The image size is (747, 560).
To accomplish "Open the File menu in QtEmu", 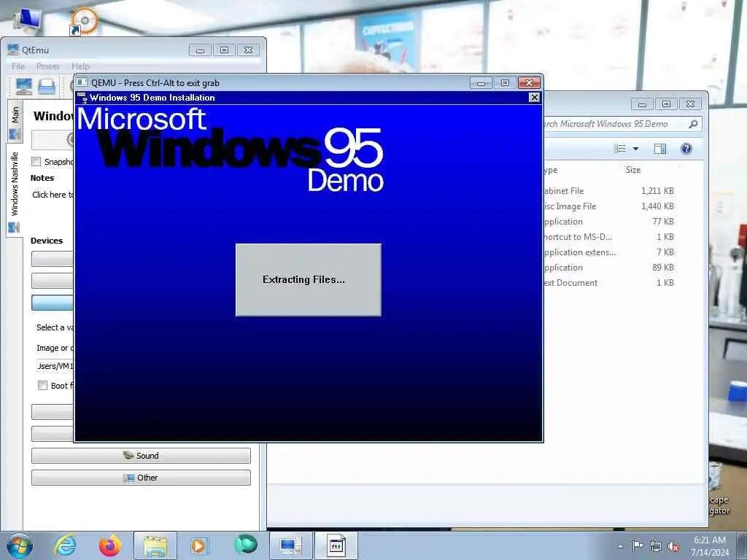I will pos(18,66).
